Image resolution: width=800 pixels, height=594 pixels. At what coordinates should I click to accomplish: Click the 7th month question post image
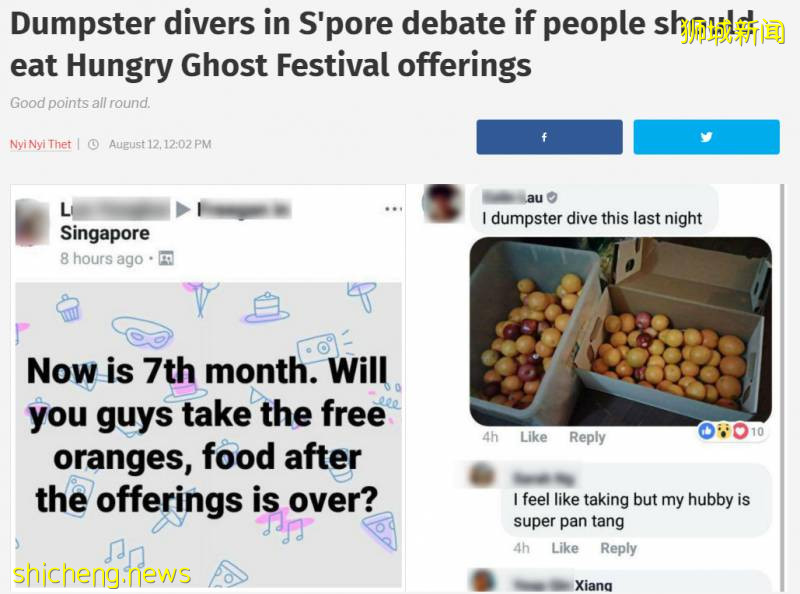point(208,435)
